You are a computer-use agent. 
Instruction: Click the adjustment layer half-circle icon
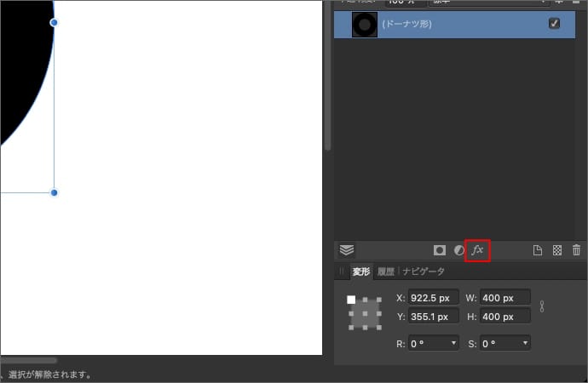coord(458,250)
